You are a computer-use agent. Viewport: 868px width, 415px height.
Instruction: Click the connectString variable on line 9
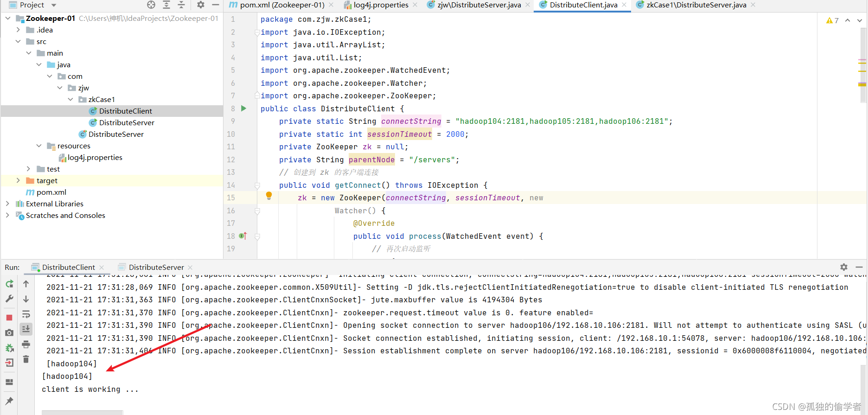pos(411,121)
